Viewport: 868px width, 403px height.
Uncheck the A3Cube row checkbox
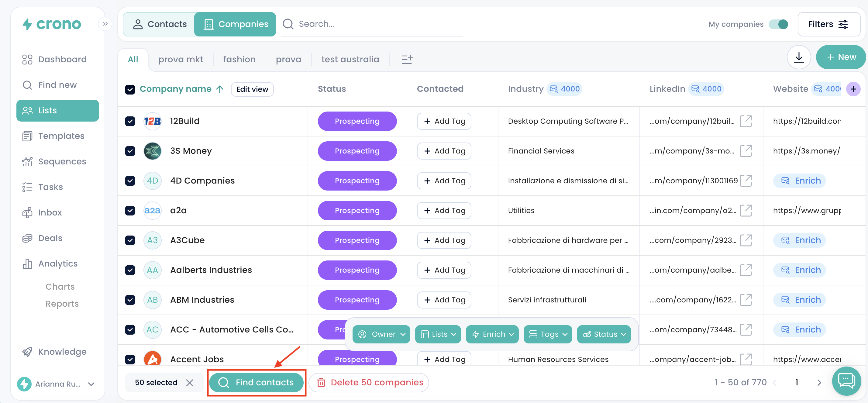click(130, 240)
